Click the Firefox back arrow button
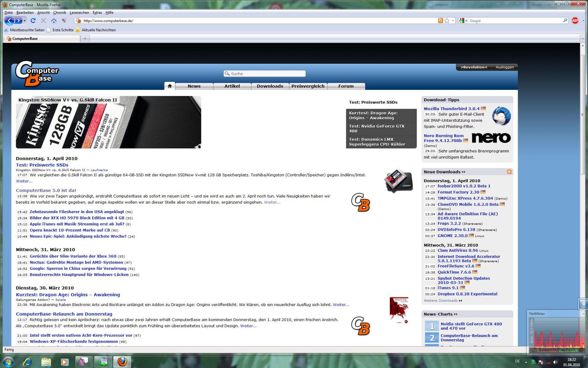 (9, 21)
